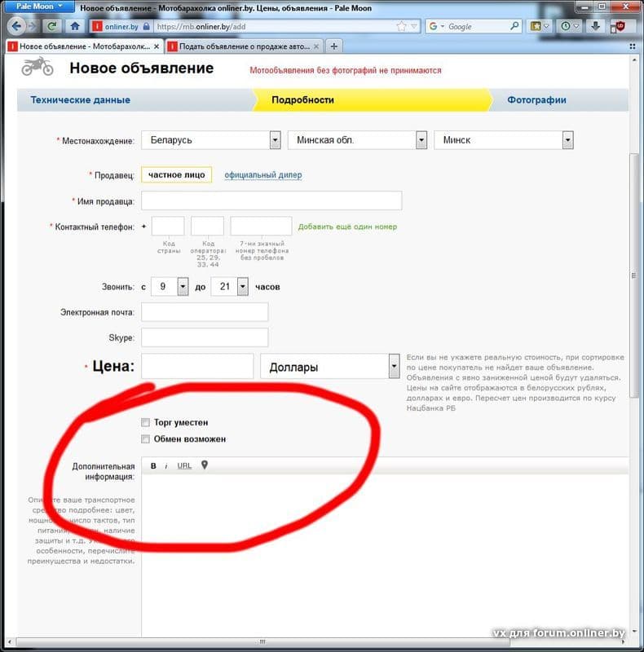
Task: Expand the history clock dropdown arrow
Action: click(x=576, y=26)
